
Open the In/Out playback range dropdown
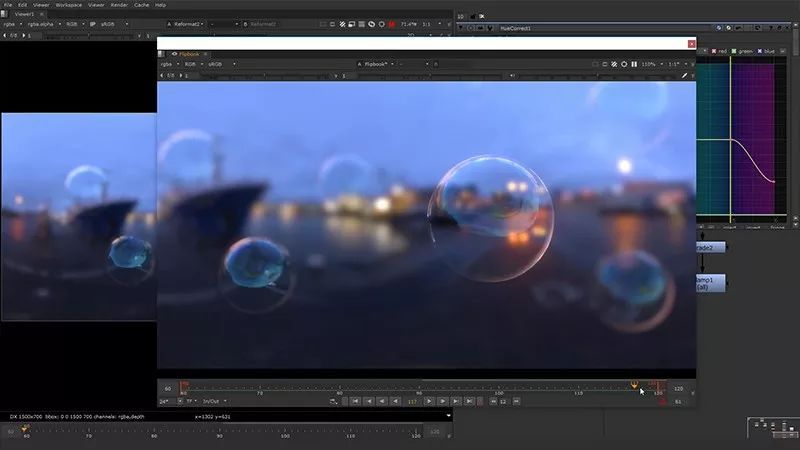(217, 401)
